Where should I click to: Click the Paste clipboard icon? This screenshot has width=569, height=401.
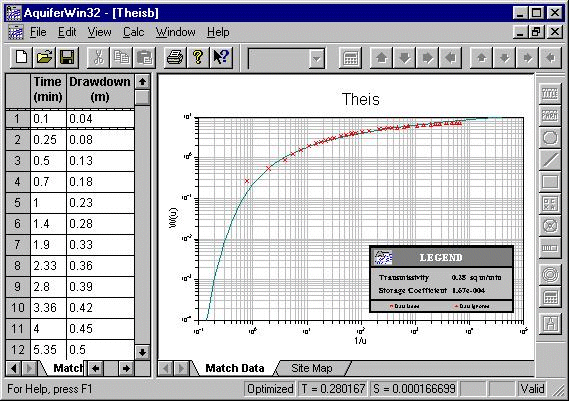point(144,57)
